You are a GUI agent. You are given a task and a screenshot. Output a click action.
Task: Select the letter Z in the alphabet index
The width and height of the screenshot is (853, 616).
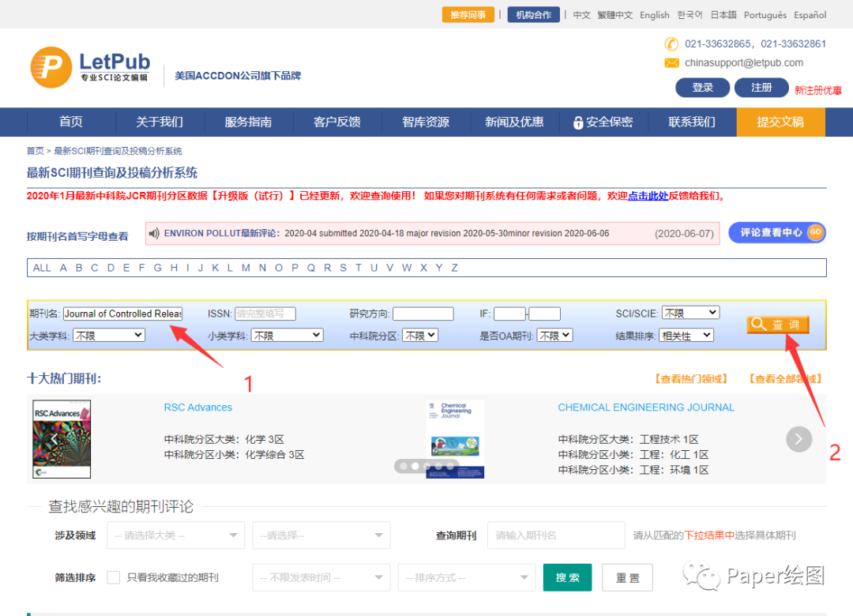click(x=454, y=268)
